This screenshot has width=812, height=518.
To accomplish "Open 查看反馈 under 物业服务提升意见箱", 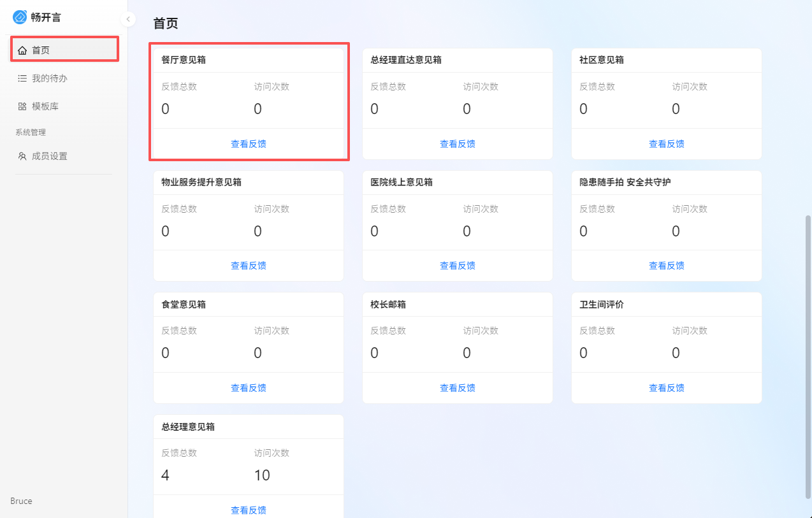I will coord(249,266).
